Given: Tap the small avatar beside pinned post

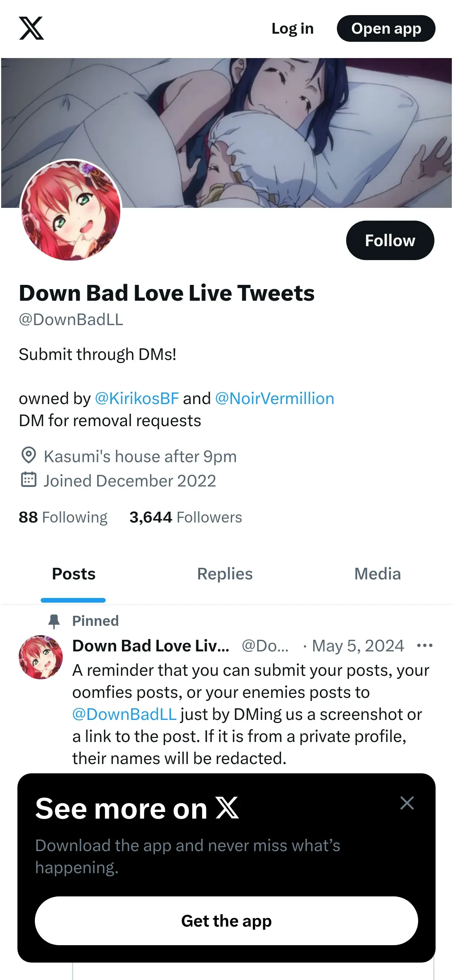Looking at the screenshot, I should click(41, 657).
